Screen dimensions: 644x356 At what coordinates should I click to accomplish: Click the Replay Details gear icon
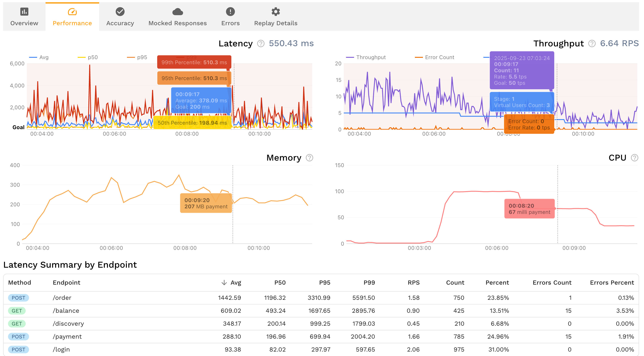coord(276,11)
